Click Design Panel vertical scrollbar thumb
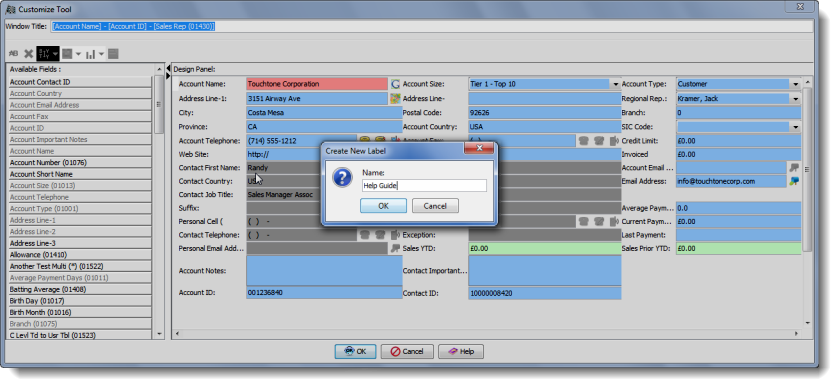 [808, 169]
